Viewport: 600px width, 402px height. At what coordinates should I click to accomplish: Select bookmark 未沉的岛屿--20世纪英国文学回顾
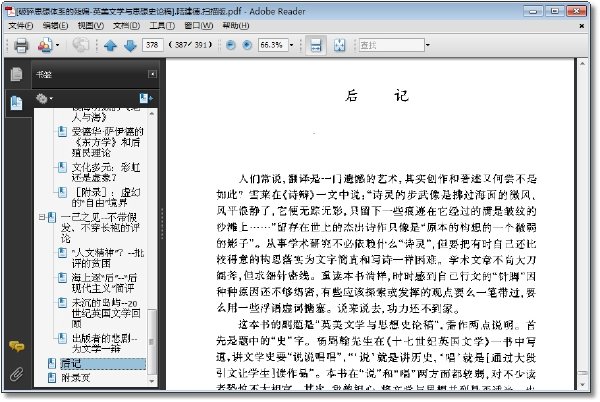(x=106, y=313)
